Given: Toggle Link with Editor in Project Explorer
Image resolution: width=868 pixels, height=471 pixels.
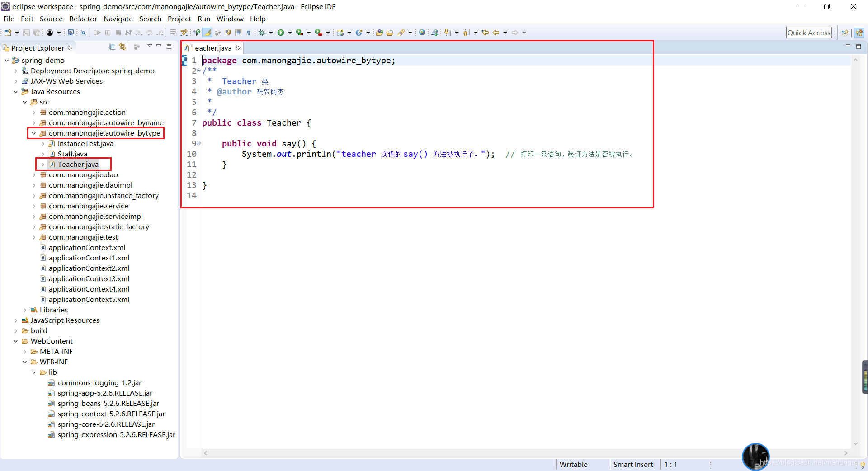Looking at the screenshot, I should click(123, 47).
